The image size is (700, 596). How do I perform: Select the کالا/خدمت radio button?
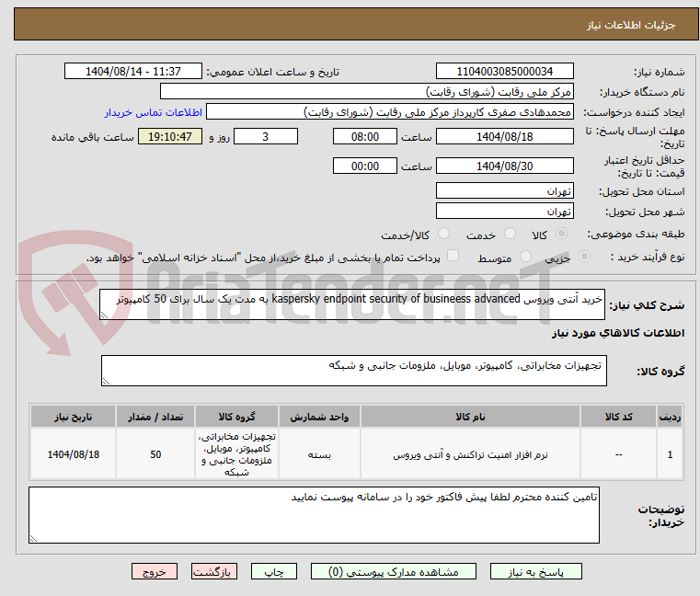tap(443, 234)
